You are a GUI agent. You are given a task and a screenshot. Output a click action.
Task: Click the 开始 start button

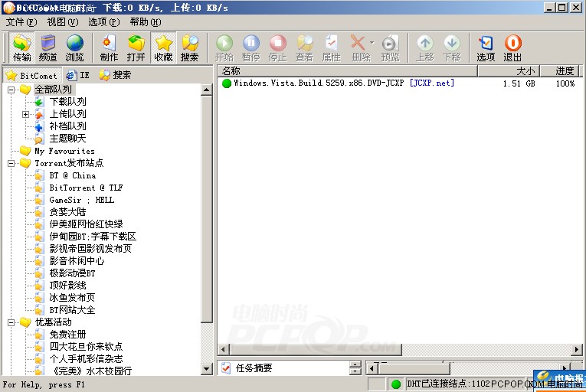pos(224,47)
